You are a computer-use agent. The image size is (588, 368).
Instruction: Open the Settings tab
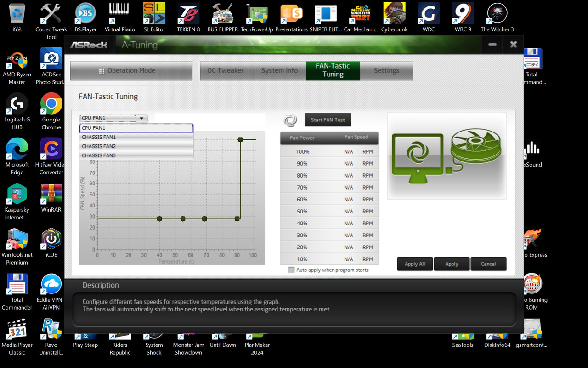(386, 70)
